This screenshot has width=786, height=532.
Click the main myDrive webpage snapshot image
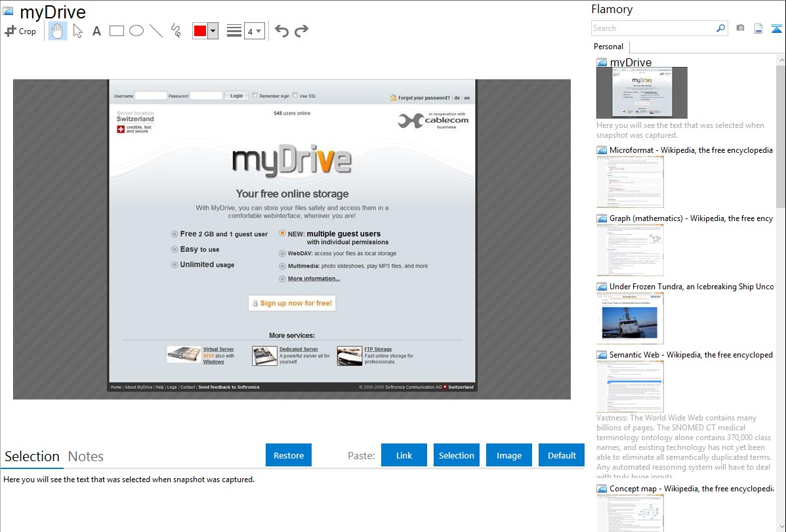(x=292, y=239)
